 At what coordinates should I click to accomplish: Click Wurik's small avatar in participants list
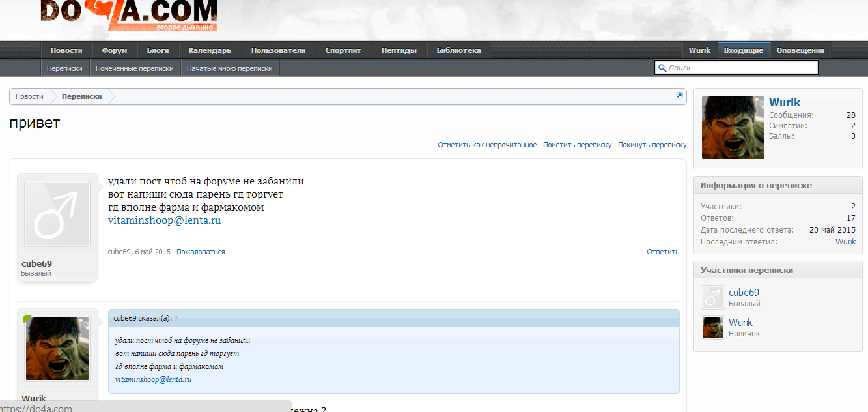tap(713, 327)
